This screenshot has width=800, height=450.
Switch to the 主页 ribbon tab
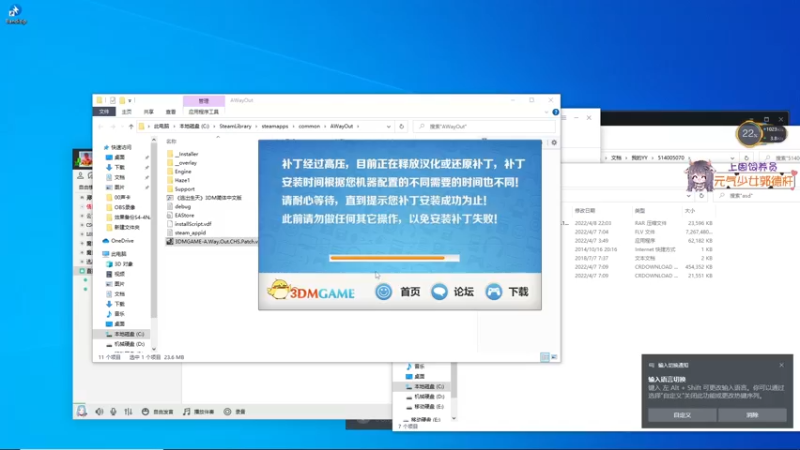click(127, 112)
